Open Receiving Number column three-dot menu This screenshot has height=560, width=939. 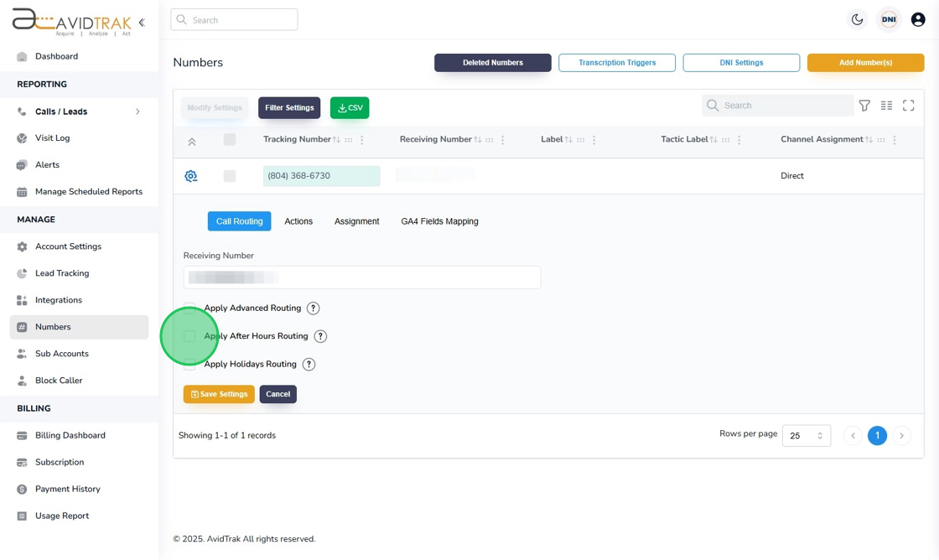(502, 139)
